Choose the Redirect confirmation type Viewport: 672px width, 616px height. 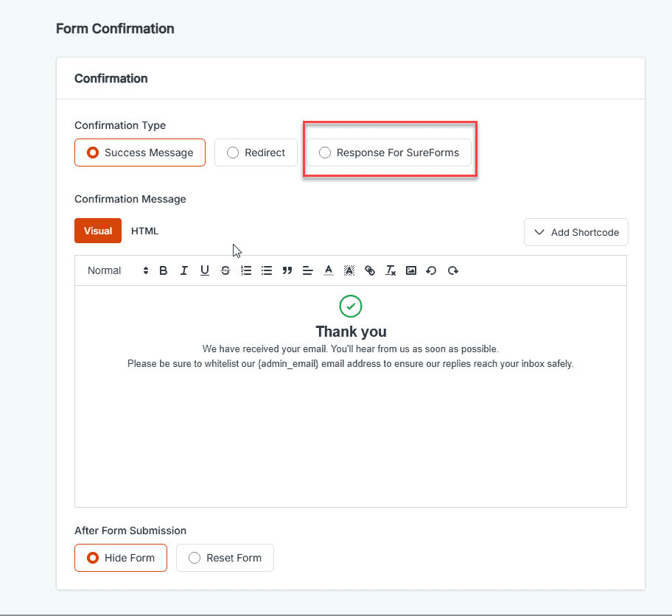click(256, 153)
